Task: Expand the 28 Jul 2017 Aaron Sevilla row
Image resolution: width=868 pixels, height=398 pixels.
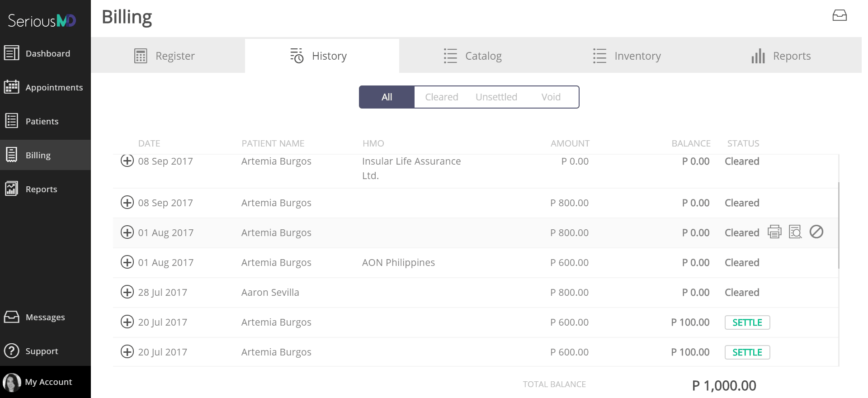Action: [127, 292]
